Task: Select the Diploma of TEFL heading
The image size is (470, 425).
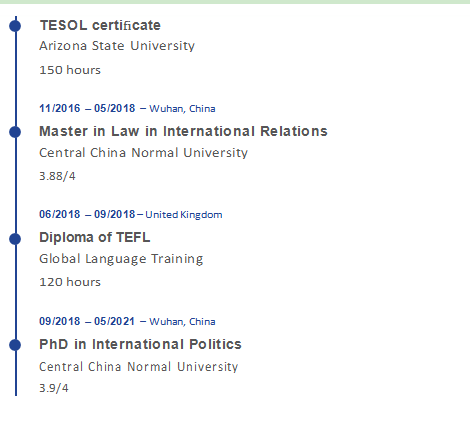Action: point(95,237)
